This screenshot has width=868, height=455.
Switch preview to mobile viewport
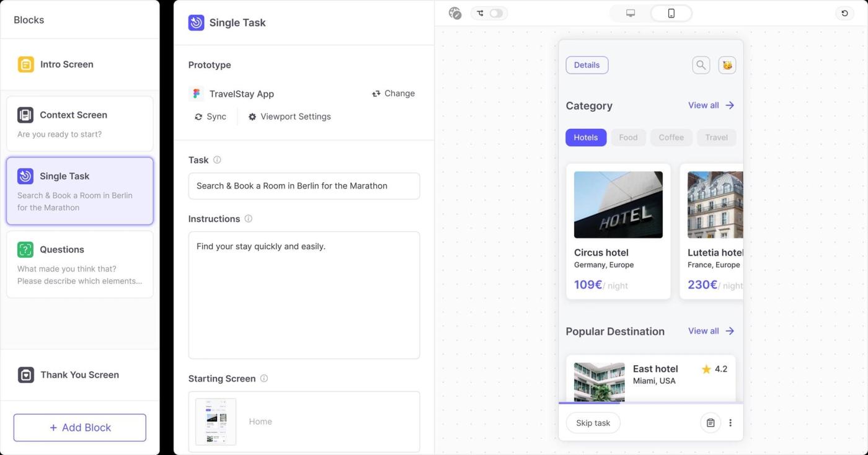click(671, 13)
